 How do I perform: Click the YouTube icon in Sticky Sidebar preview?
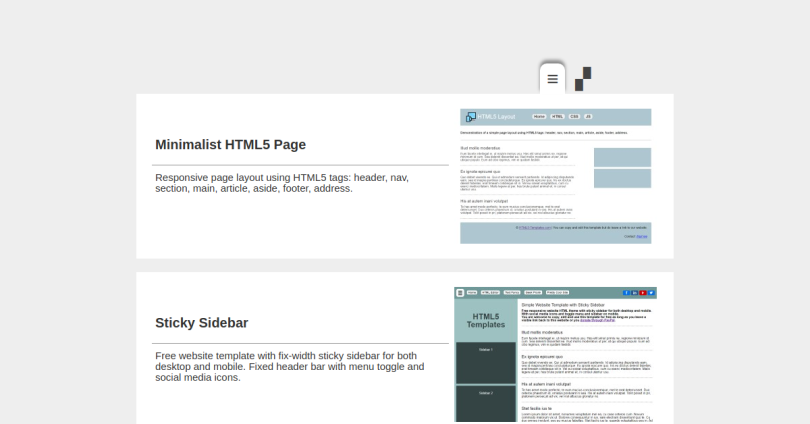click(643, 293)
